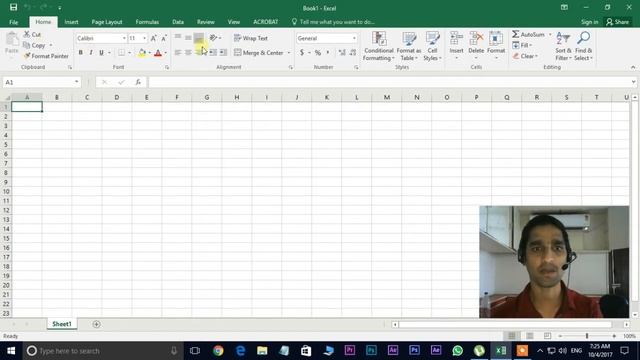Click the Borders icon in Font group
The image size is (640, 360).
(x=122, y=53)
